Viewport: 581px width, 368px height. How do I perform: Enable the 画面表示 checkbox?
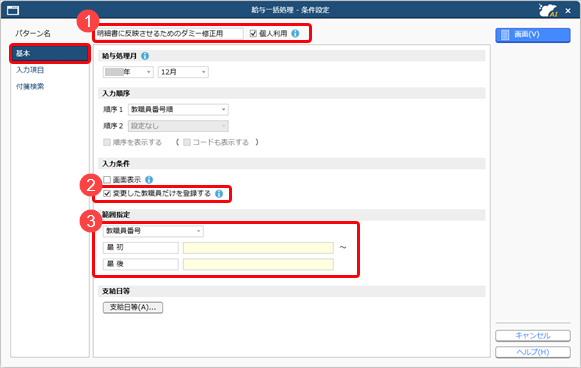coord(107,180)
